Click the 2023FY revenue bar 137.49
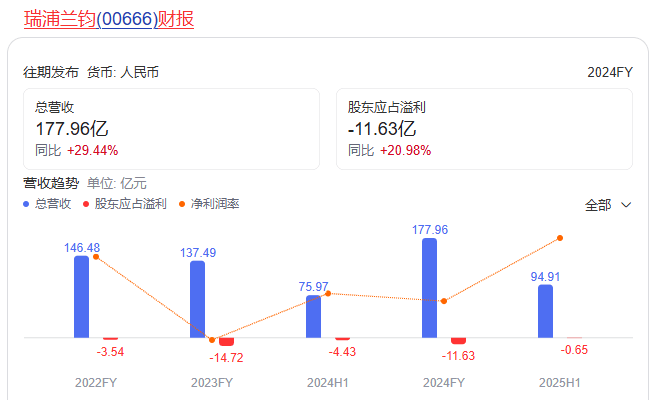Screen dimensions: 651x400 tap(198, 299)
